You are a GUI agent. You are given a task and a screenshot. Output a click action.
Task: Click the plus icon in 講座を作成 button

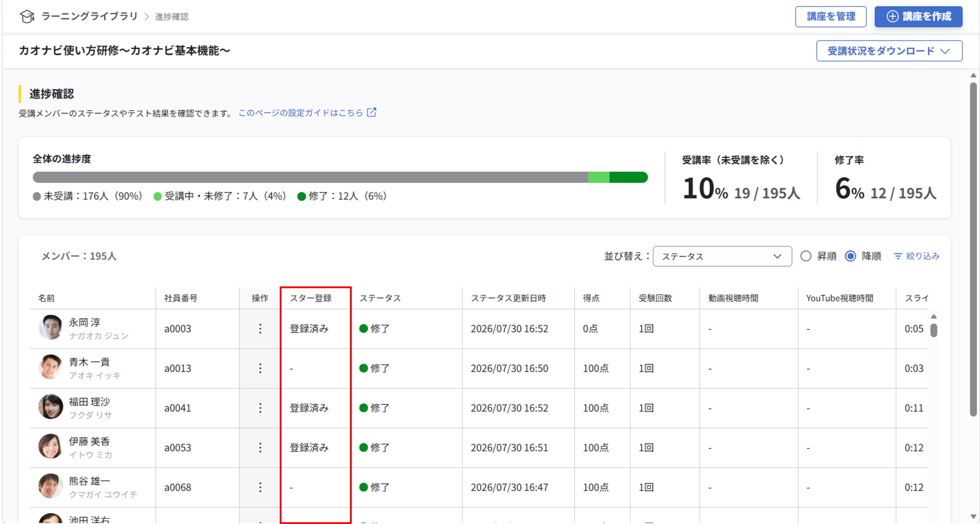[892, 16]
